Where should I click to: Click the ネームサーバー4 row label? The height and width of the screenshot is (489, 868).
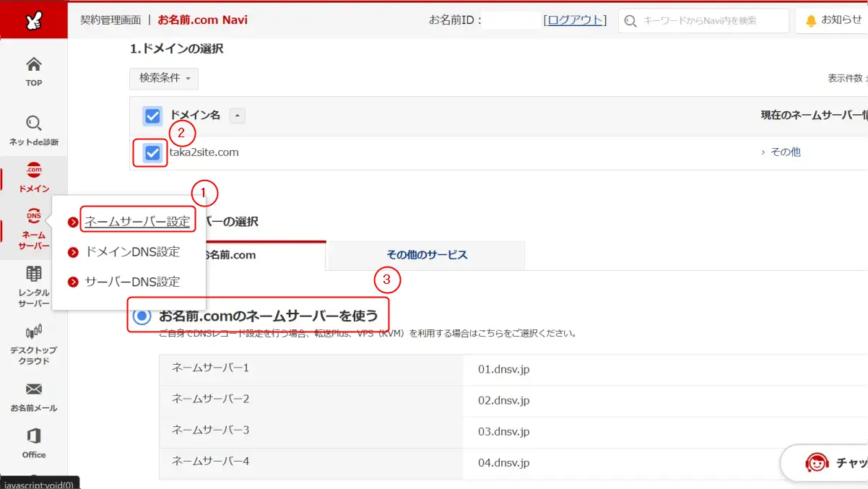tap(210, 462)
